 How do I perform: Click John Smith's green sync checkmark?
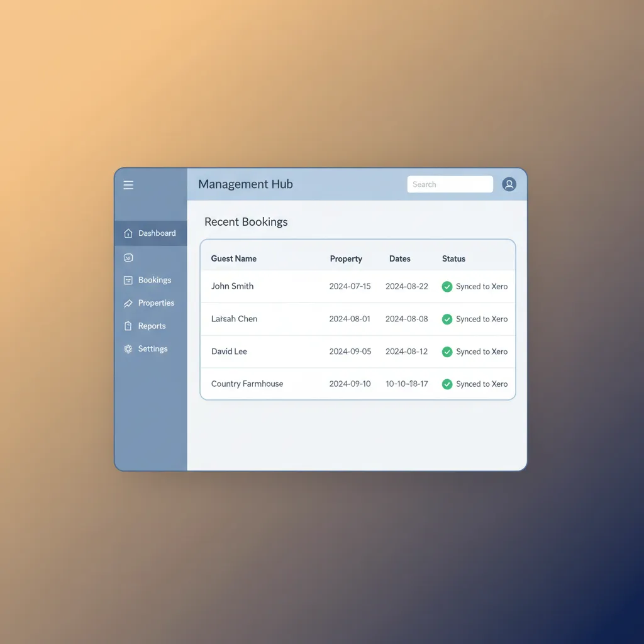pyautogui.click(x=447, y=287)
